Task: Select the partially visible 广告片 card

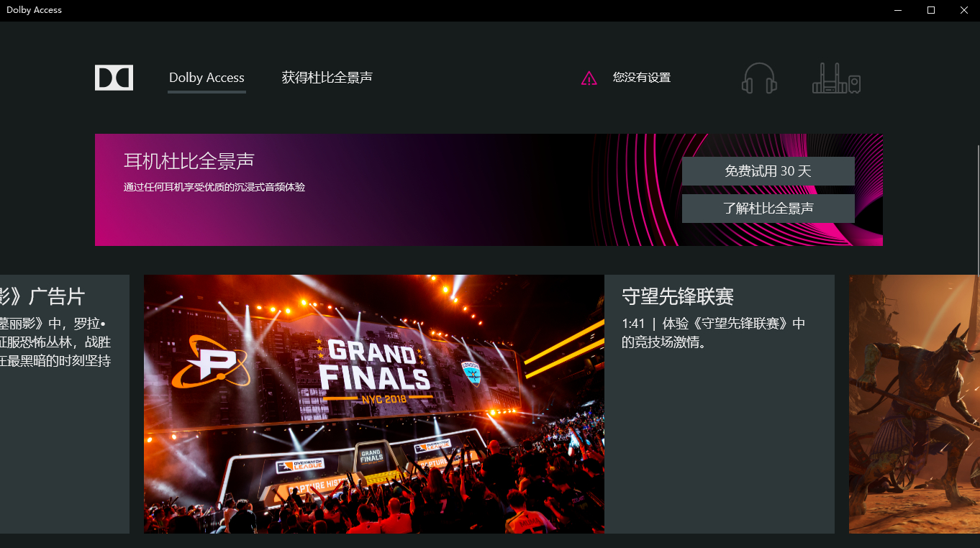Action: point(65,404)
